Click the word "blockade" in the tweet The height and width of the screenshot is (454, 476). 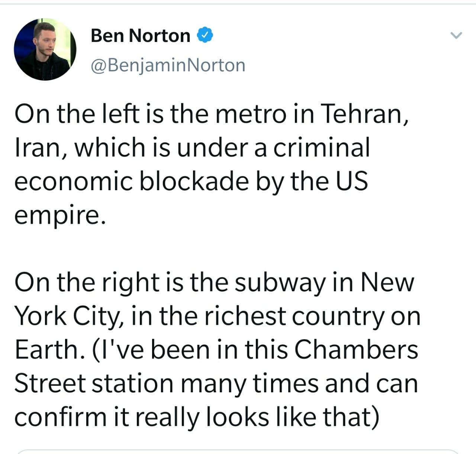[194, 181]
